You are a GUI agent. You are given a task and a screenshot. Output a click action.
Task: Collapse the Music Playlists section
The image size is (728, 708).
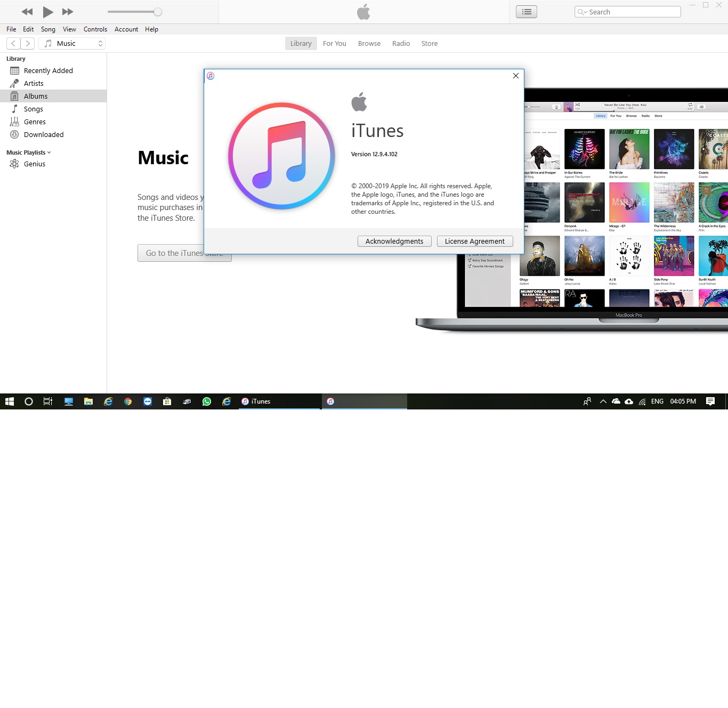pyautogui.click(x=49, y=152)
